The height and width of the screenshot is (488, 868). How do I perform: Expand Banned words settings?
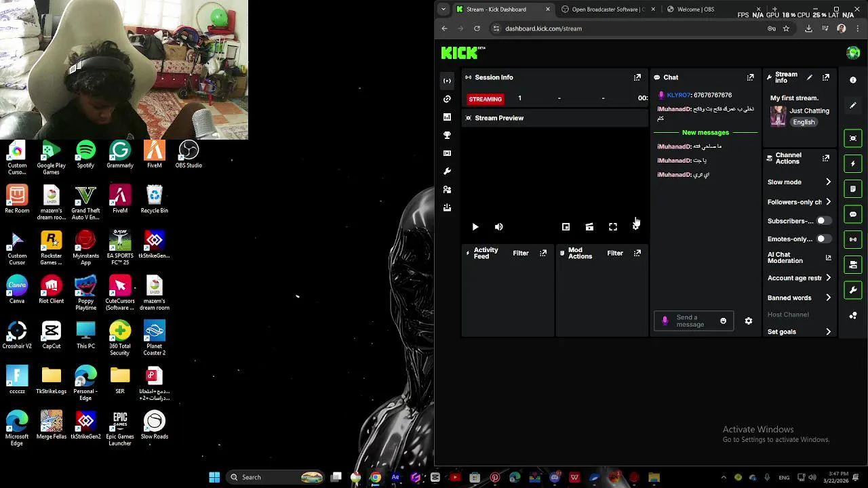tap(828, 298)
